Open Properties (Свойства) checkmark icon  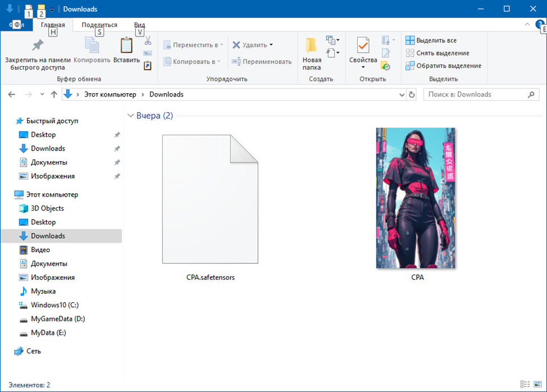pos(363,46)
